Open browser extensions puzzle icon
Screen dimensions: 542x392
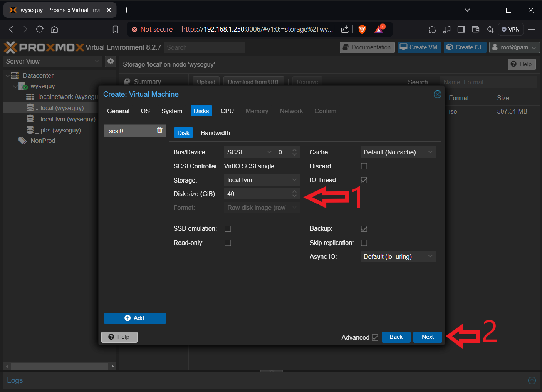click(x=432, y=29)
